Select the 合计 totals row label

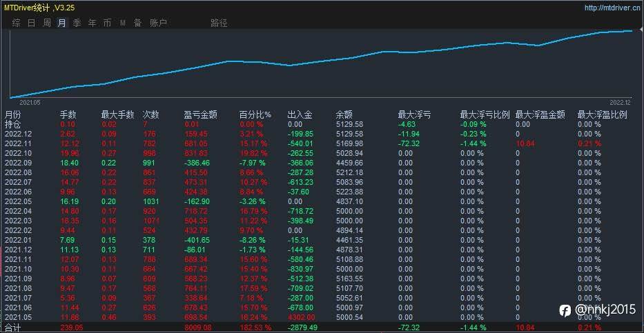12,327
